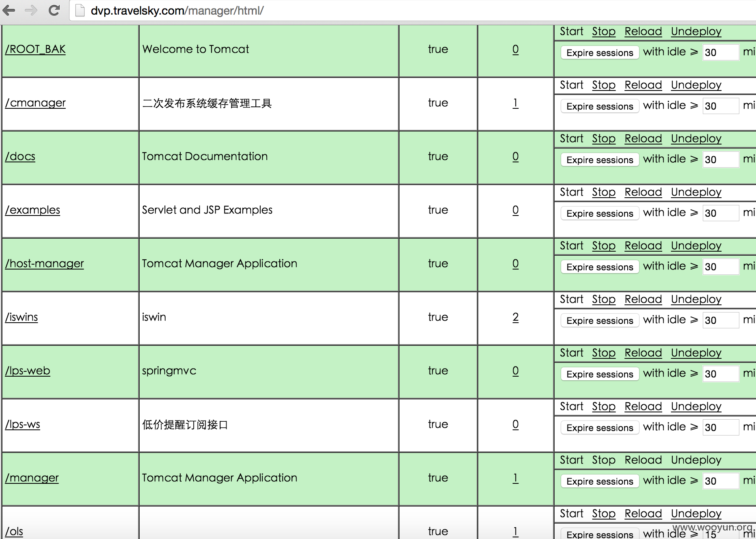Reload the /ROOT_BAK application
Screen dimensions: 756x539
(643, 31)
